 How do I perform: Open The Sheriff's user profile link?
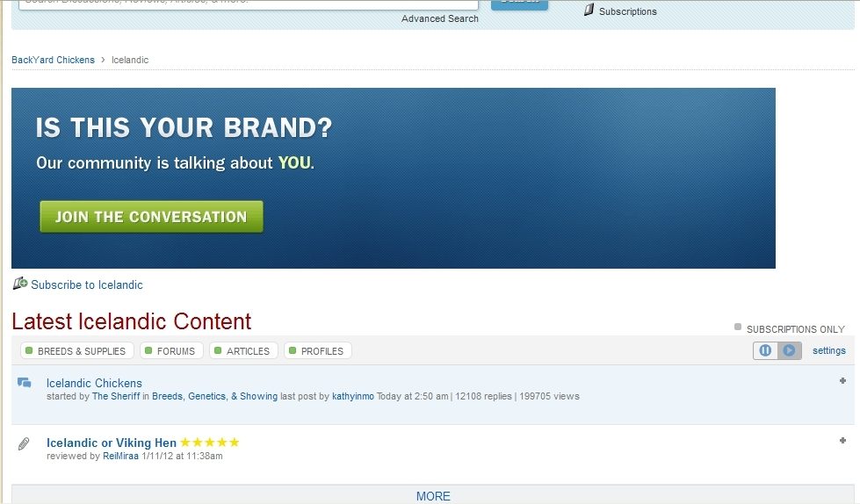pyautogui.click(x=116, y=397)
